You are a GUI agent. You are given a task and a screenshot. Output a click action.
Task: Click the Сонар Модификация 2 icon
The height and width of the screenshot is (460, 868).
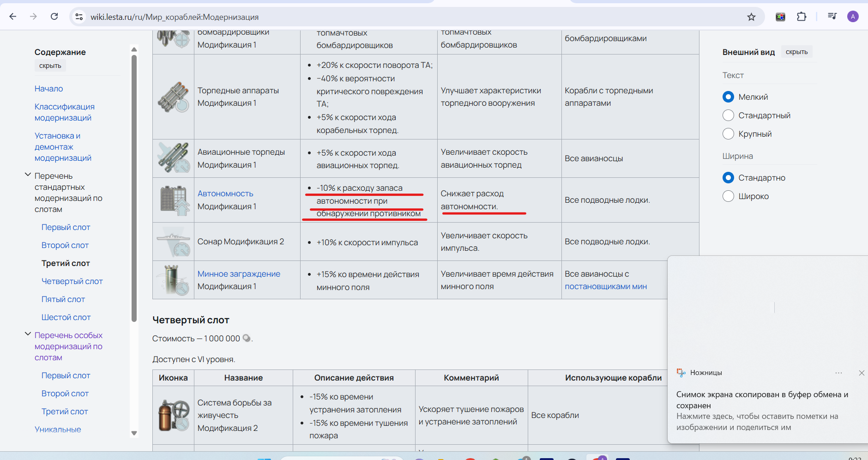pos(173,242)
